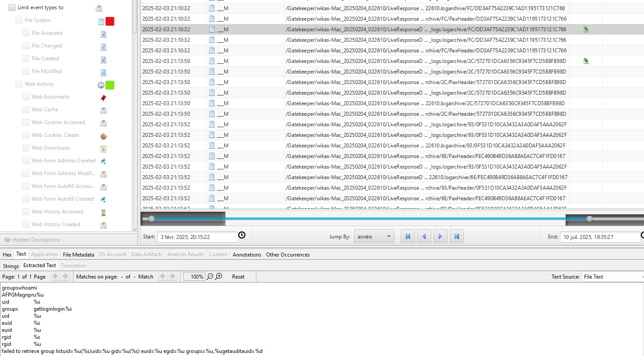Viewport: 644px width, 356px height.
Task: Toggle the File System checkbox
Action: pos(19,20)
